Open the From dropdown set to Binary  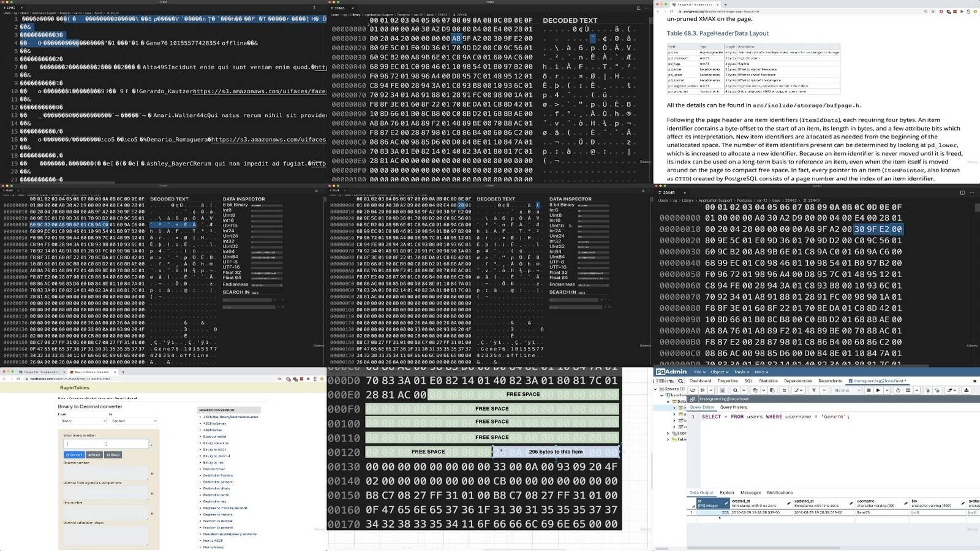pyautogui.click(x=82, y=421)
